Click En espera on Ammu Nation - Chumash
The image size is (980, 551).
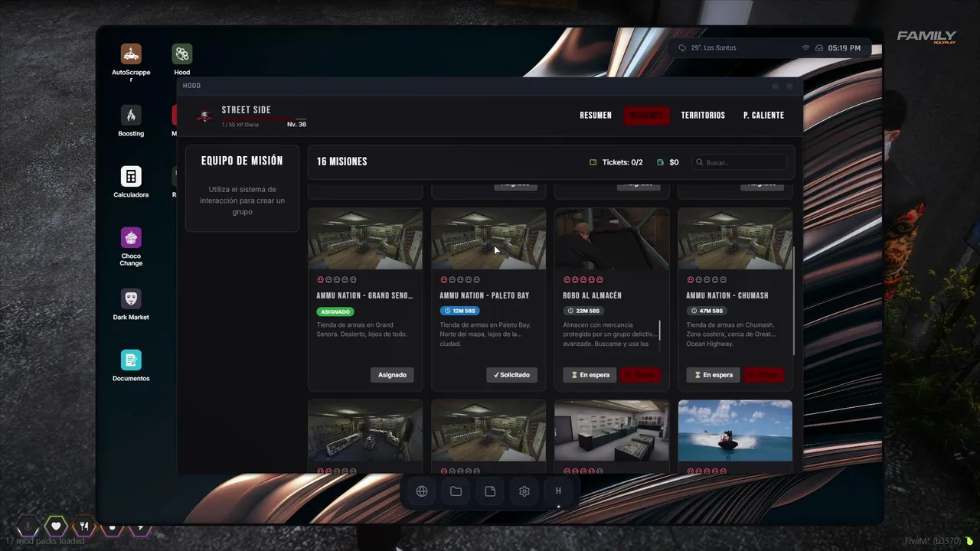pyautogui.click(x=713, y=375)
